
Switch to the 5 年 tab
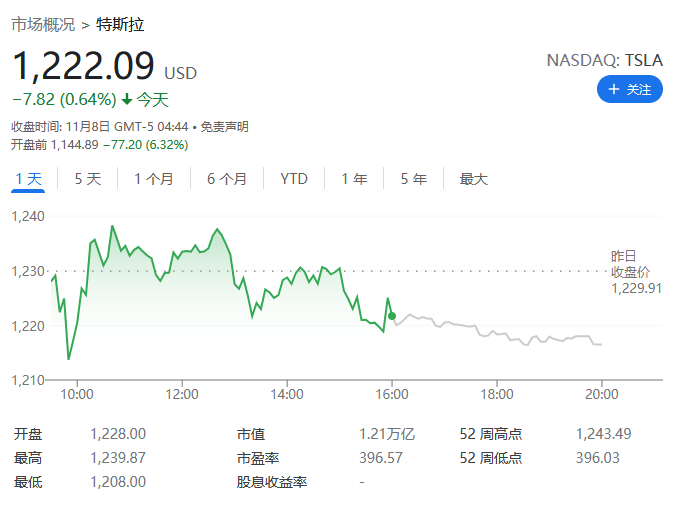pos(413,179)
